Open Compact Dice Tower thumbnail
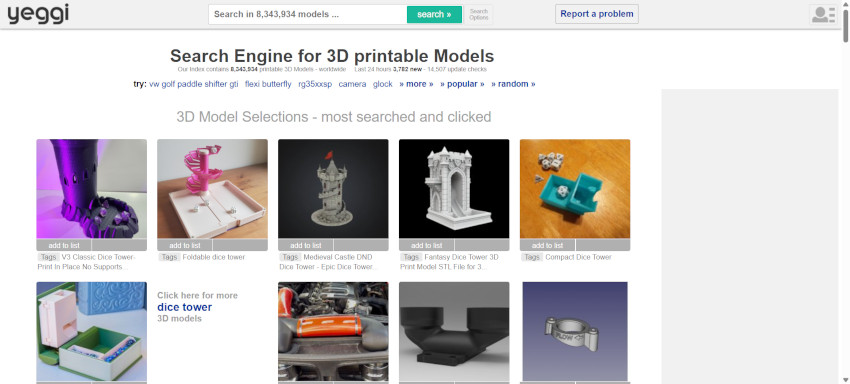This screenshot has width=850, height=384. tap(575, 189)
